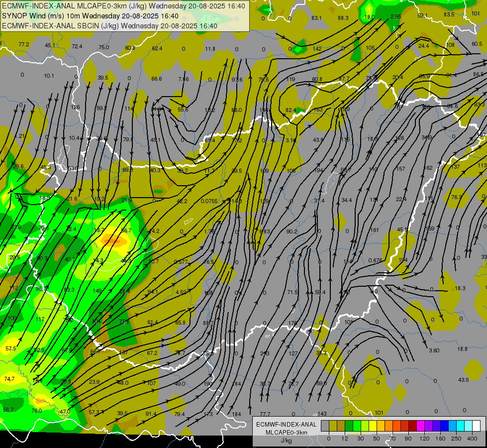487x448 pixels.
Task: Click the map value '3.60'
Action: coord(434,350)
